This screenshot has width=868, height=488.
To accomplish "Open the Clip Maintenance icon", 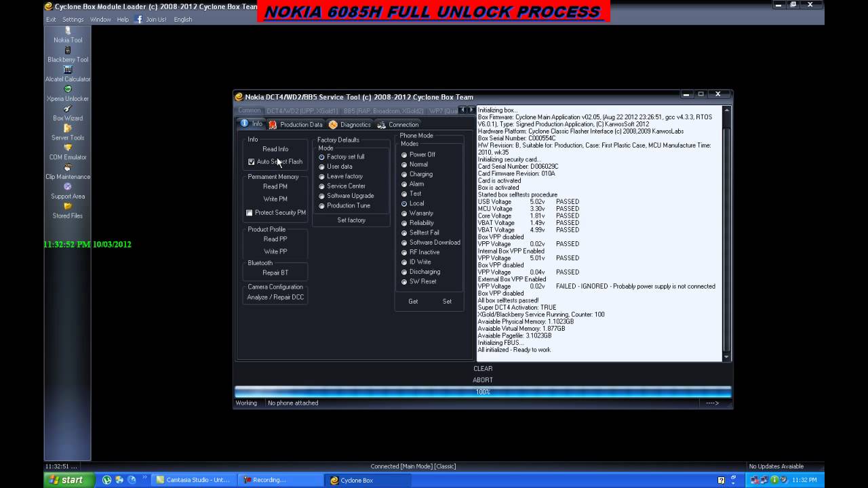I will (x=68, y=167).
